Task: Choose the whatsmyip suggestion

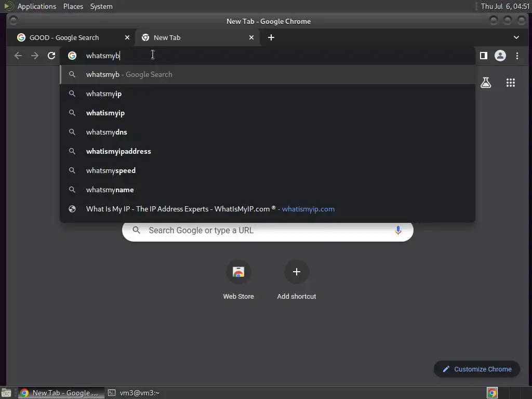Action: click(x=268, y=94)
